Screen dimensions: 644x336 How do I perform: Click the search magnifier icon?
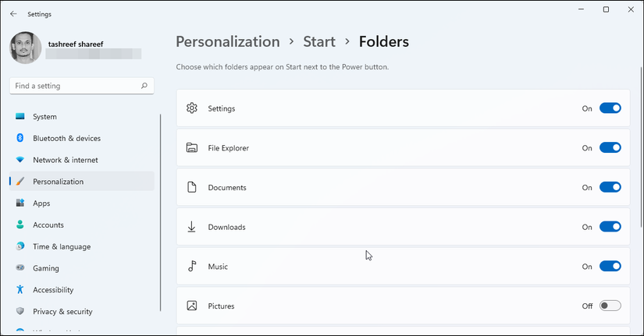[x=144, y=86]
